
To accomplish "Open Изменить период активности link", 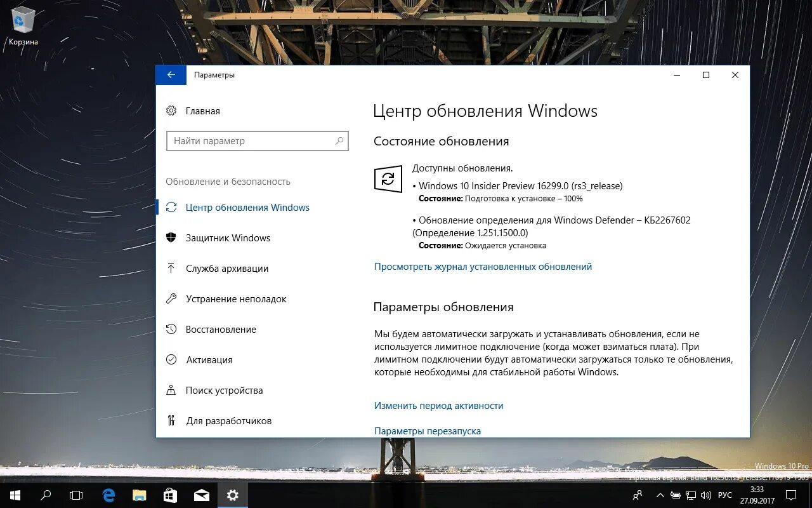I will [438, 406].
